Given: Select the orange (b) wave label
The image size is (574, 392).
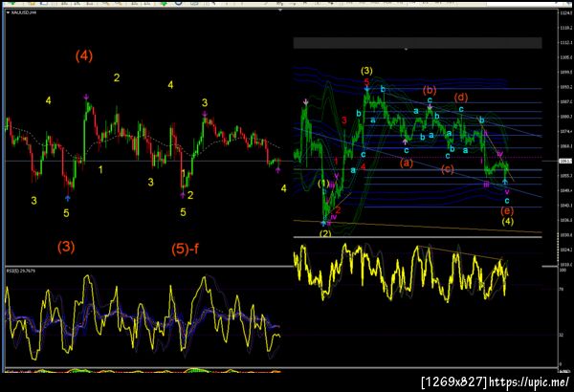Looking at the screenshot, I should click(430, 90).
